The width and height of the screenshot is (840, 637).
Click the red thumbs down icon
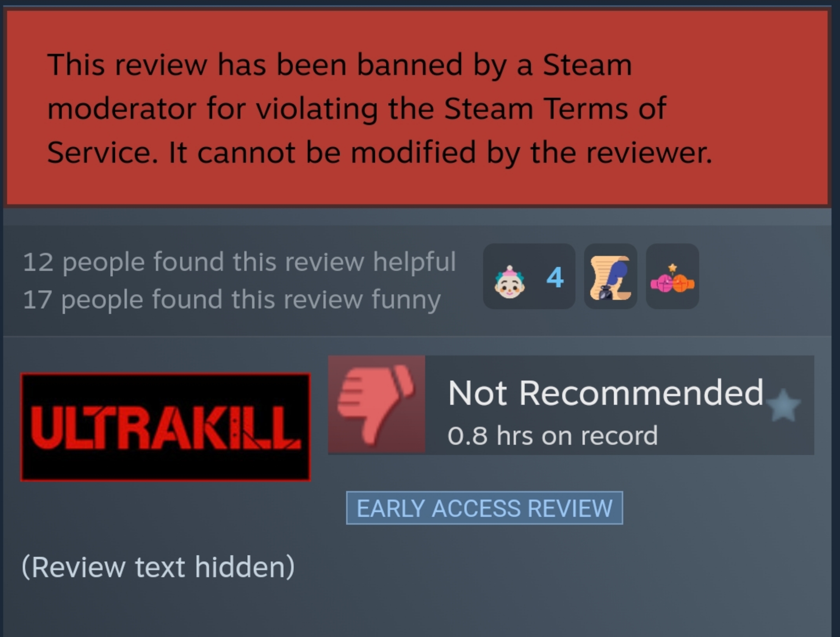(376, 404)
